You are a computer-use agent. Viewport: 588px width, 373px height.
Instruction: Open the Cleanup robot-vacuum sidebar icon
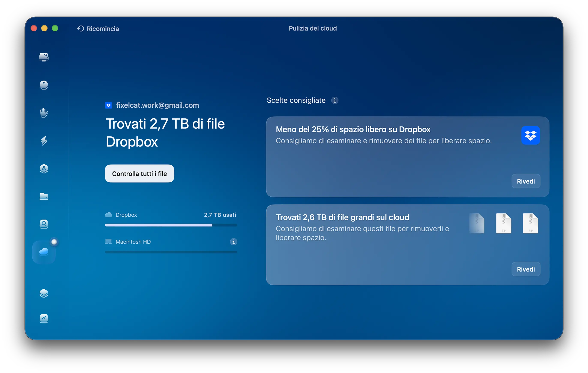[44, 85]
